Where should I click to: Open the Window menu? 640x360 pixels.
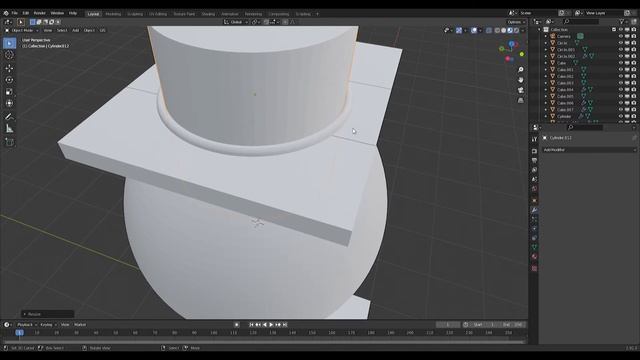(57, 13)
